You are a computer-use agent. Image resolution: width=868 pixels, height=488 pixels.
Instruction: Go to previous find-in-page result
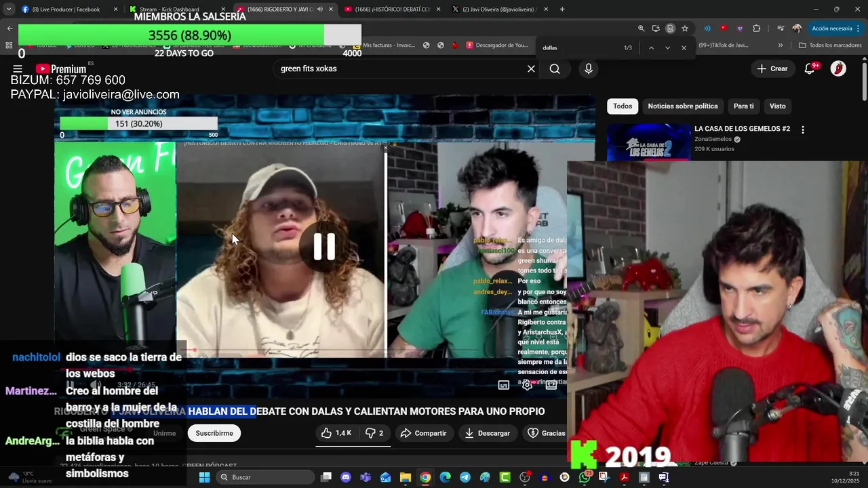[x=651, y=48]
